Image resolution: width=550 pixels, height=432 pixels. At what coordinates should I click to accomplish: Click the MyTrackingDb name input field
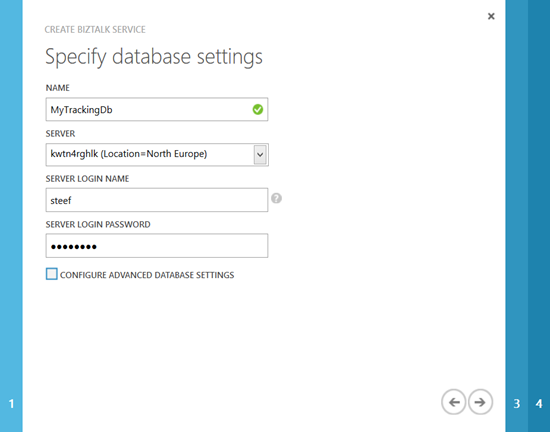click(157, 109)
